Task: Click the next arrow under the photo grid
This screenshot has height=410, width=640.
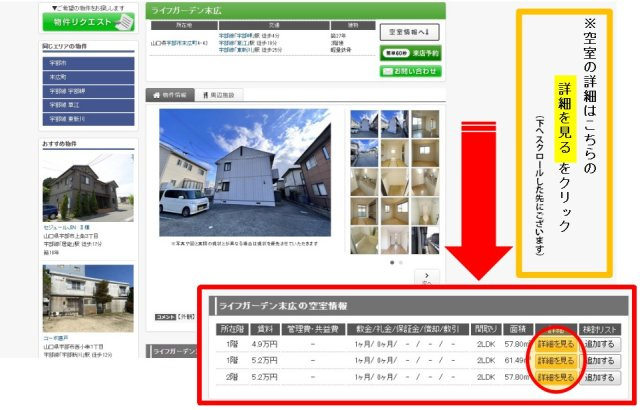Action: tap(427, 277)
